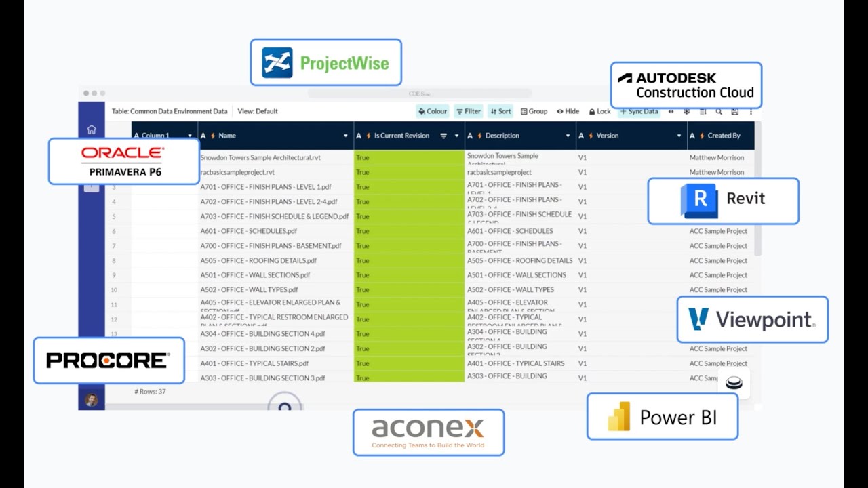Click the round floating button near table bottom-right

[x=734, y=384]
